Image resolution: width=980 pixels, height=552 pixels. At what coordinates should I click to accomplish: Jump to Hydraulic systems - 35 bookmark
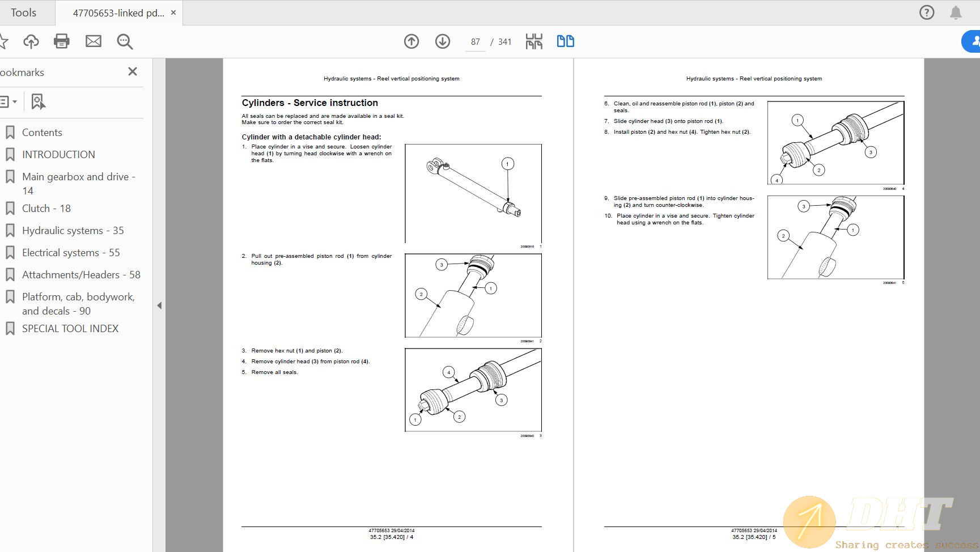click(73, 231)
